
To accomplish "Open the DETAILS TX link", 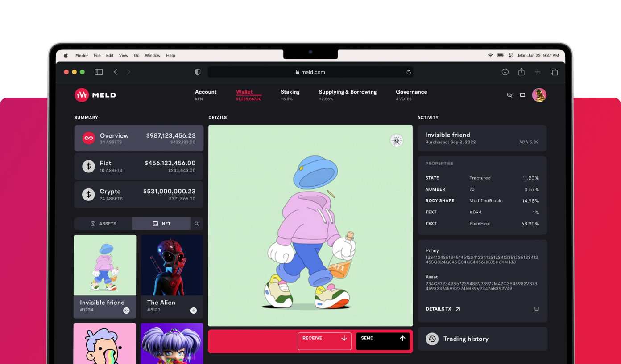I will pyautogui.click(x=443, y=309).
